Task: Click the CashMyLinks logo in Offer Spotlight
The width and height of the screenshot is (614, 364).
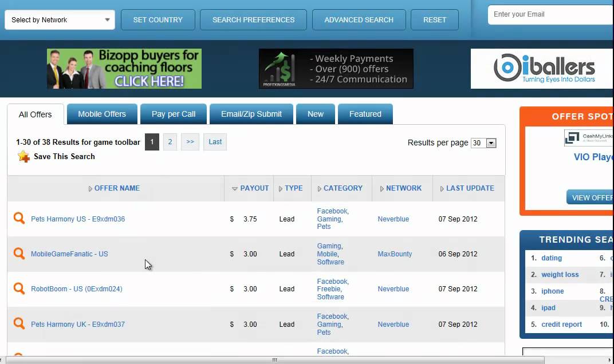Action: coord(589,138)
